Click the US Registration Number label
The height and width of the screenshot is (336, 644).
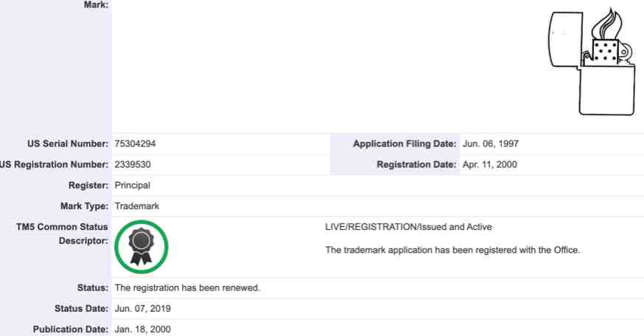[x=55, y=164]
